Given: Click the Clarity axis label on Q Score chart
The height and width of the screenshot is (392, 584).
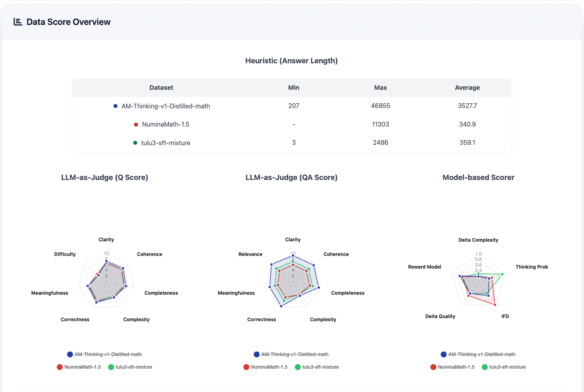Looking at the screenshot, I should (106, 240).
